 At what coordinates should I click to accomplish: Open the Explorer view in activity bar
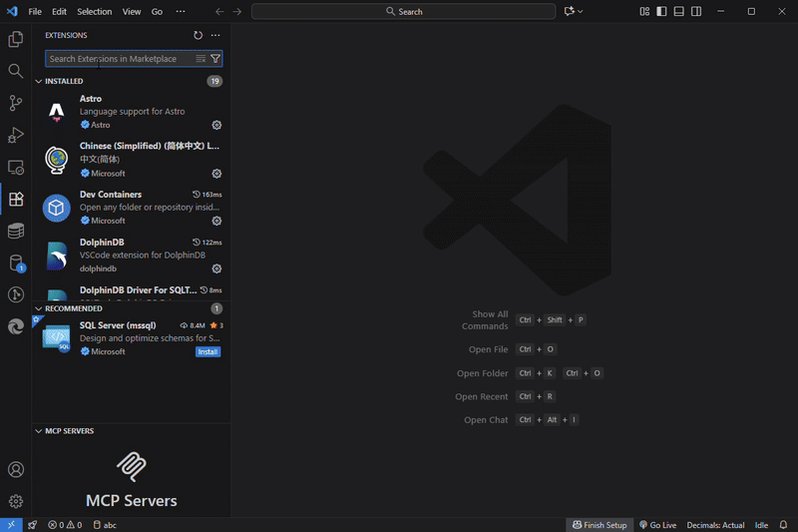point(16,39)
